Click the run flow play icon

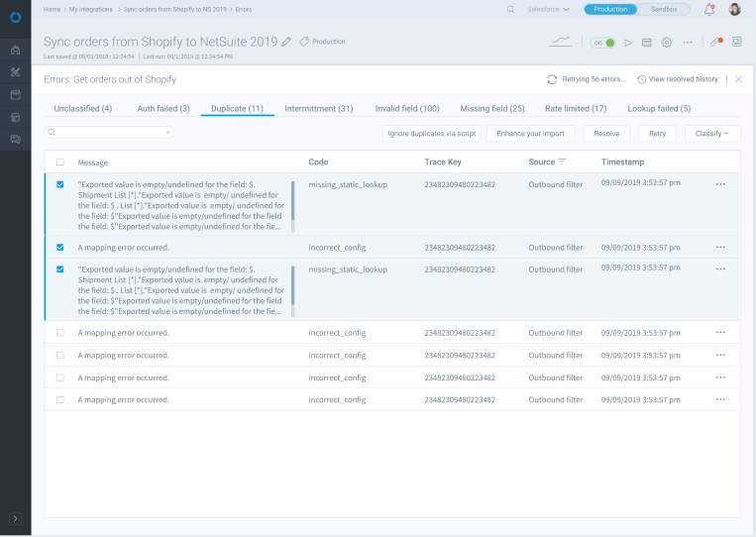(627, 43)
